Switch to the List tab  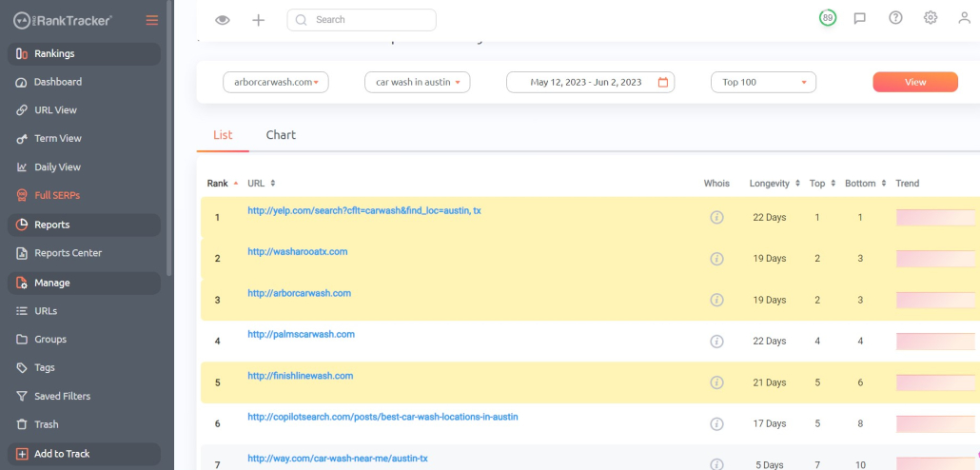pyautogui.click(x=223, y=135)
